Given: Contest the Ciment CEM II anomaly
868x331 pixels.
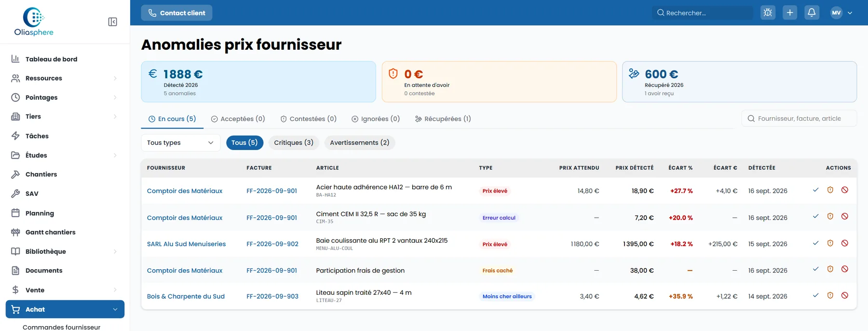Looking at the screenshot, I should (830, 217).
